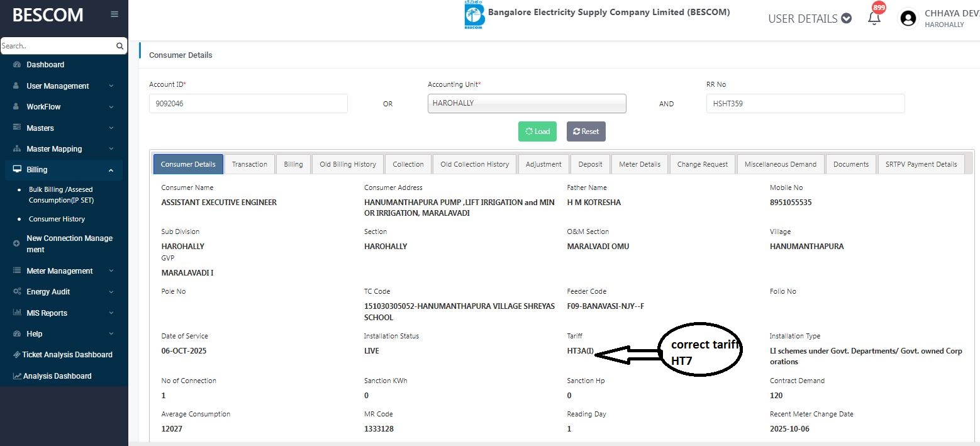Open the Accounting Unit HAROHALLY dropdown
This screenshot has height=446, width=980.
click(x=527, y=103)
